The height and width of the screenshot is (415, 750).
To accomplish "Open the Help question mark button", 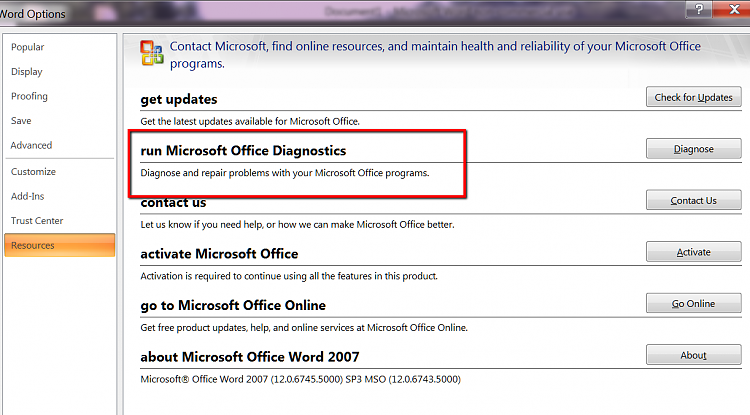I will [699, 9].
